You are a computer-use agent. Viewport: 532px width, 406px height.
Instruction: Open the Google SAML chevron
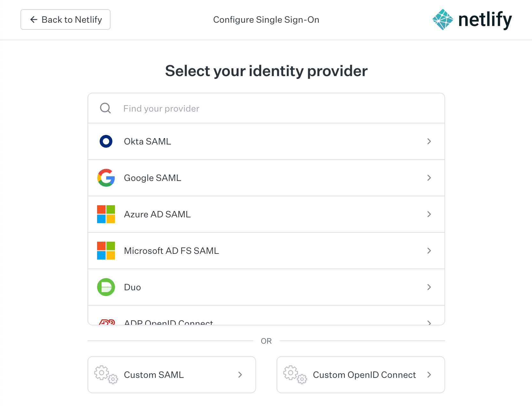tap(429, 178)
